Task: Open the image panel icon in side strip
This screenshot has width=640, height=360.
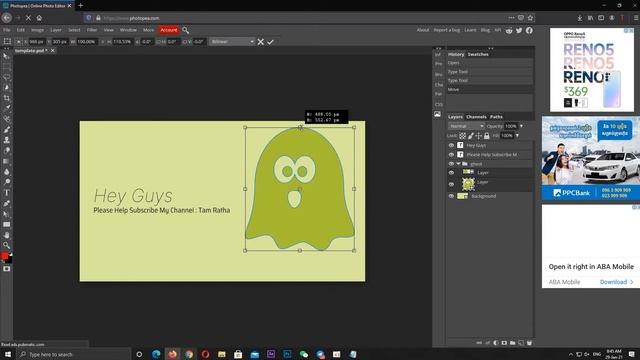Action: pyautogui.click(x=438, y=114)
